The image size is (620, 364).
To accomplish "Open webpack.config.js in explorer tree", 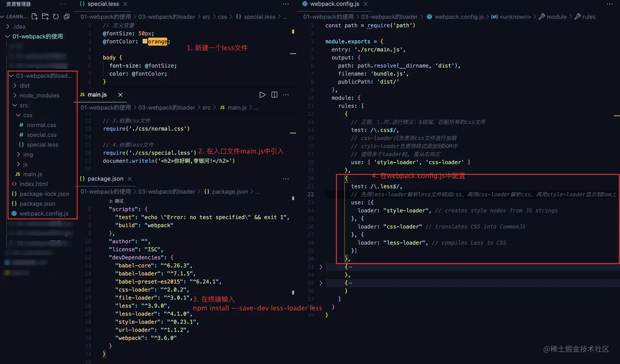I will [44, 214].
